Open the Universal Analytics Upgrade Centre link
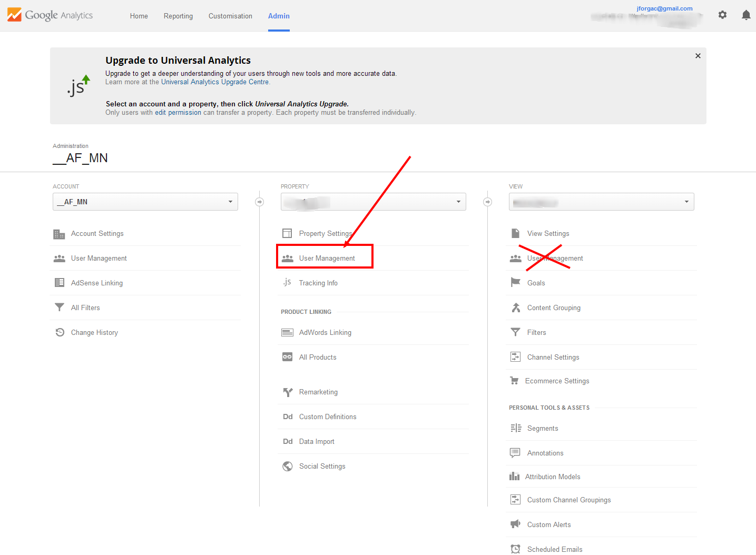756x555 pixels. tap(215, 82)
